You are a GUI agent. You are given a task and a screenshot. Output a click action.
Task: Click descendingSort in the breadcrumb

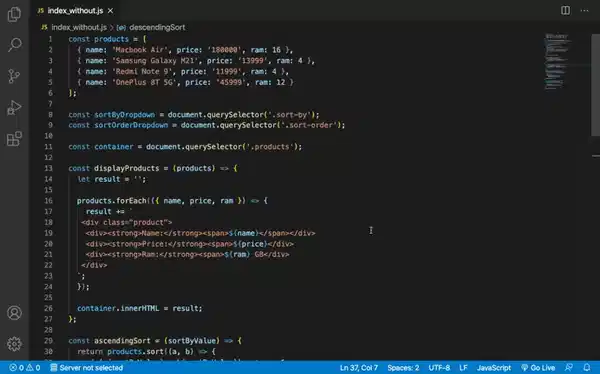pyautogui.click(x=157, y=27)
